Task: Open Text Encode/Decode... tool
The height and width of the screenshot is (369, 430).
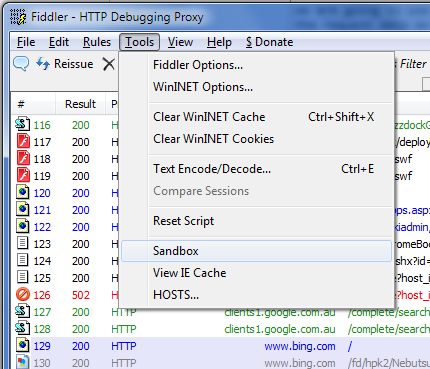Action: 257,169
